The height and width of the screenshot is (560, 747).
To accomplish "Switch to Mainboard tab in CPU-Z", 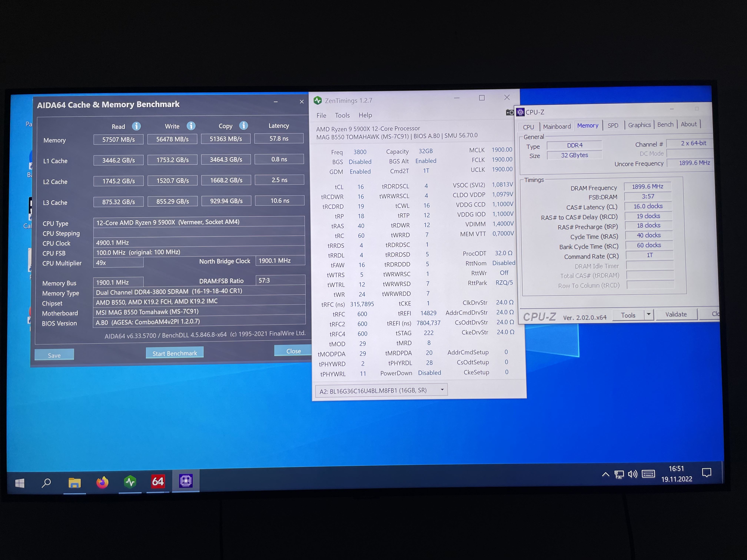I will (557, 126).
